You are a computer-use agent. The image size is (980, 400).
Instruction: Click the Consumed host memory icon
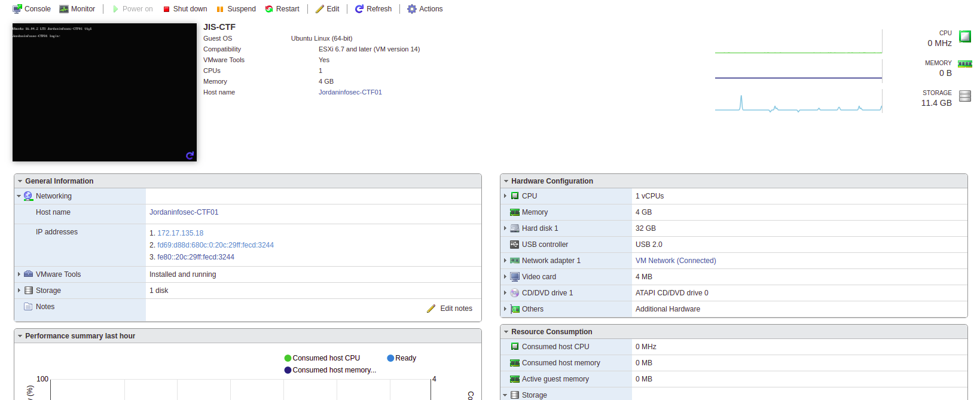(515, 363)
